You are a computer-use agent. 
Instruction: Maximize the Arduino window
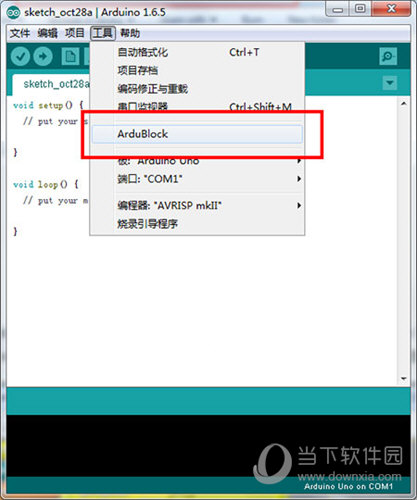[x=360, y=9]
